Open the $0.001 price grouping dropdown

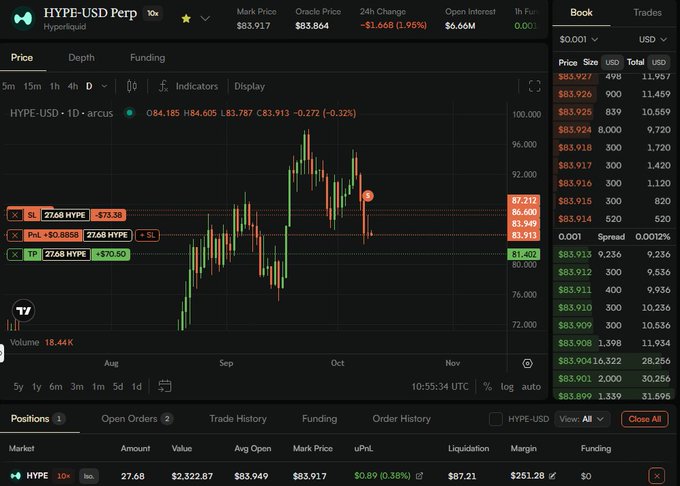(579, 39)
